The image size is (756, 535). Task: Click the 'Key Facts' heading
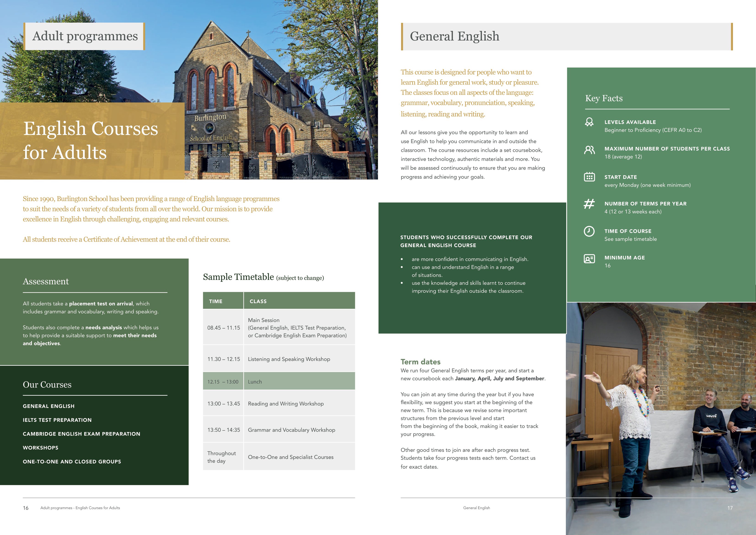[604, 98]
